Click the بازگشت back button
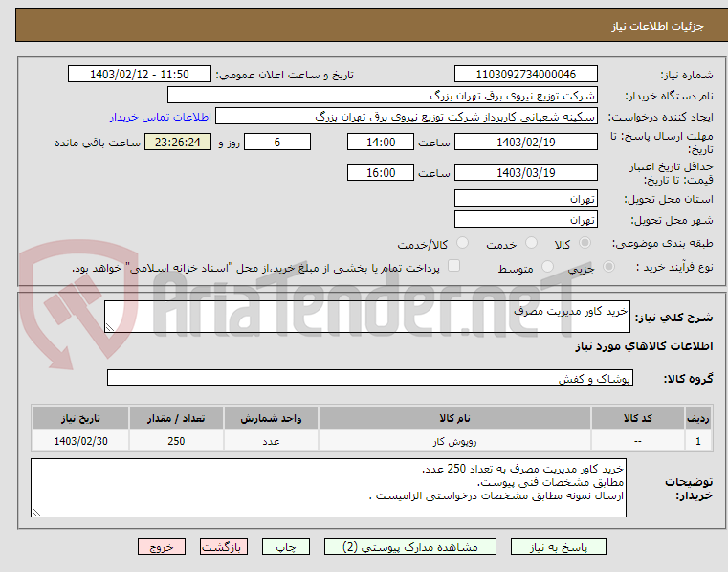The height and width of the screenshot is (572, 728). pyautogui.click(x=223, y=546)
